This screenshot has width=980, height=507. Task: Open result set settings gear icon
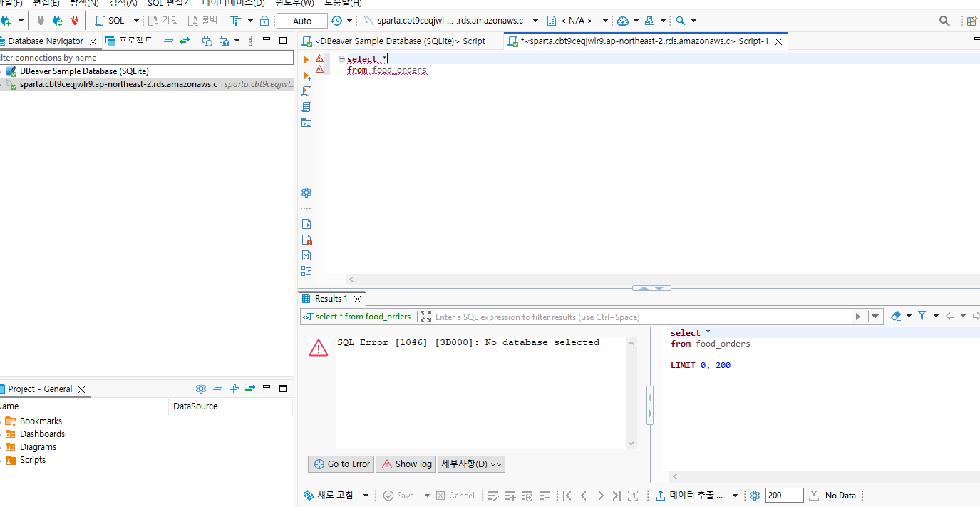point(755,496)
